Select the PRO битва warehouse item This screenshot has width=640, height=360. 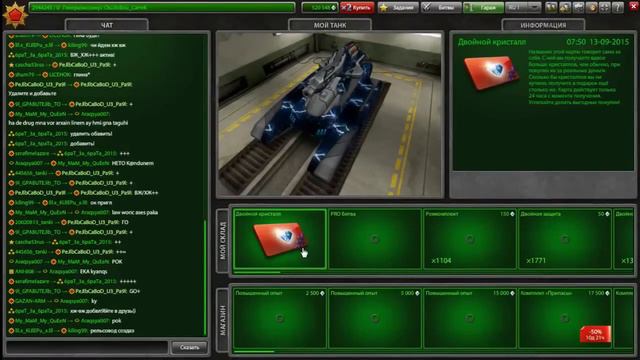tap(375, 239)
